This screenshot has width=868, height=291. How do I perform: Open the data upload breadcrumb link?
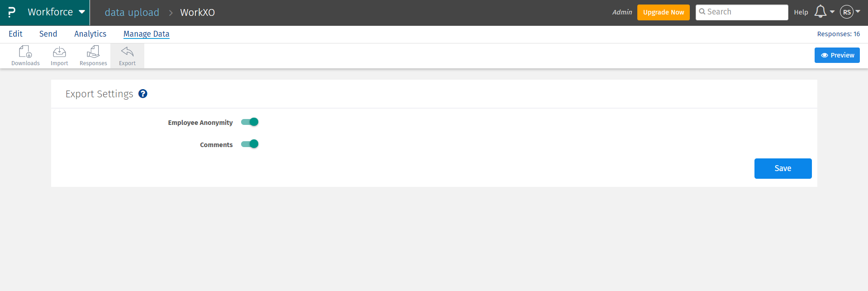click(132, 12)
